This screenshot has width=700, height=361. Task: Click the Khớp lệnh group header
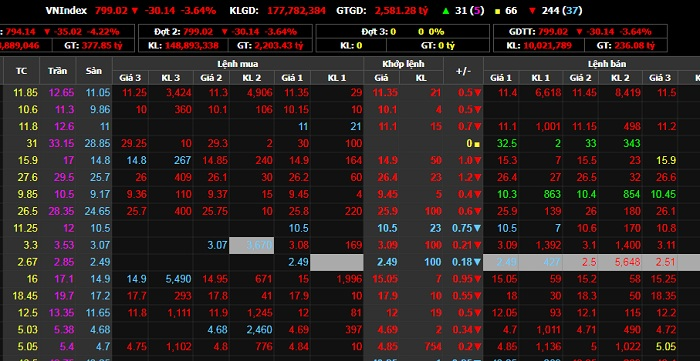tap(403, 64)
